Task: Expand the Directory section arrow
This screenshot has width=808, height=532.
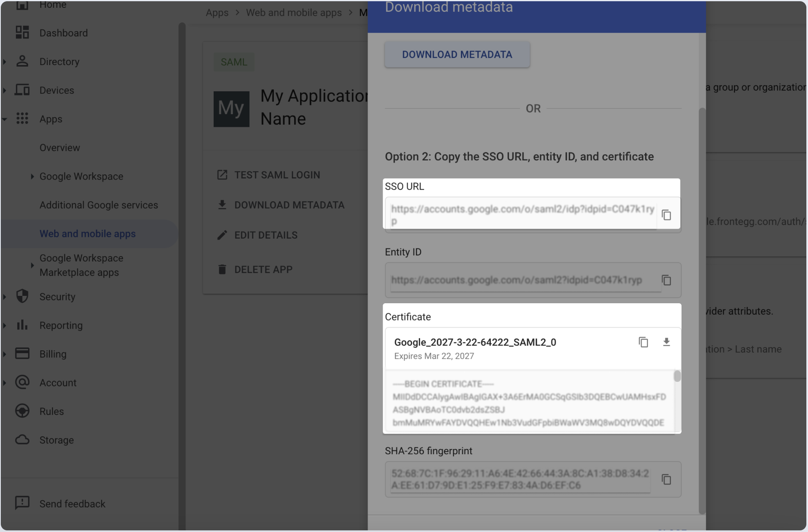Action: click(x=5, y=62)
